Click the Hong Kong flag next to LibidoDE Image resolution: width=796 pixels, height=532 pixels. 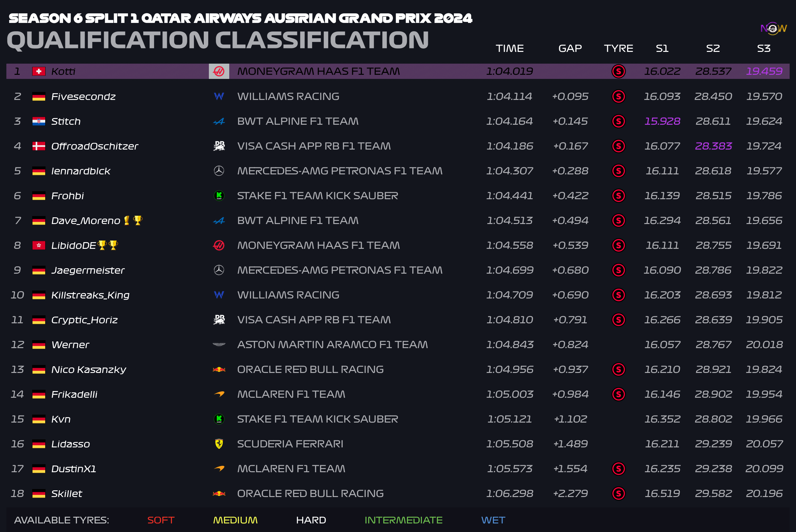[39, 245]
